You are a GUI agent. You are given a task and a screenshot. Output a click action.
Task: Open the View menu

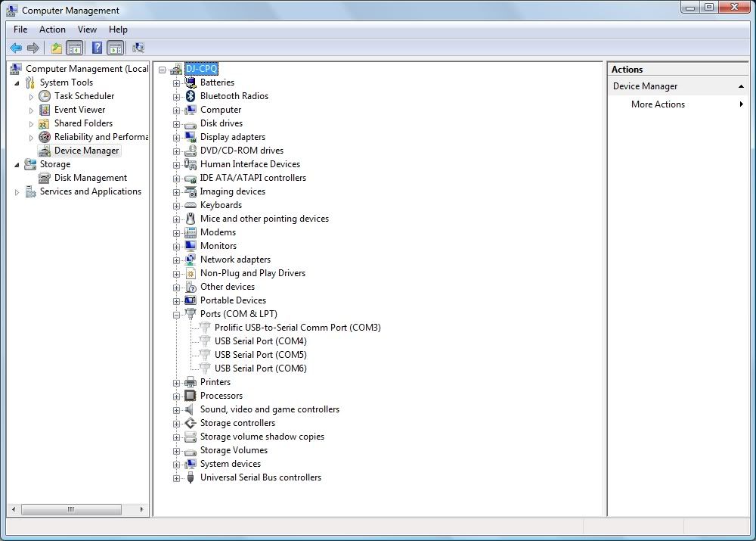coord(87,30)
